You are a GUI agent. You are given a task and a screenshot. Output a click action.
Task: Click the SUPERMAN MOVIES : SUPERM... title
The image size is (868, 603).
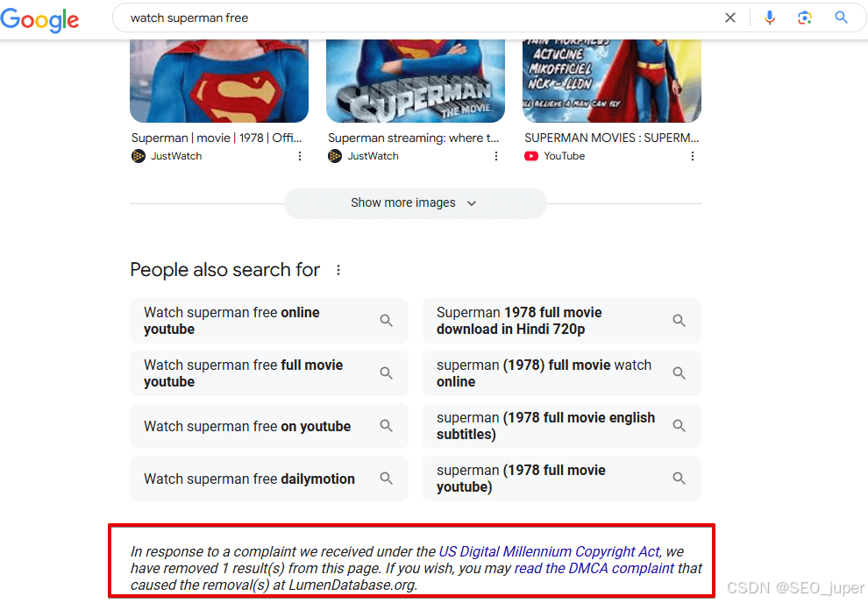[612, 138]
